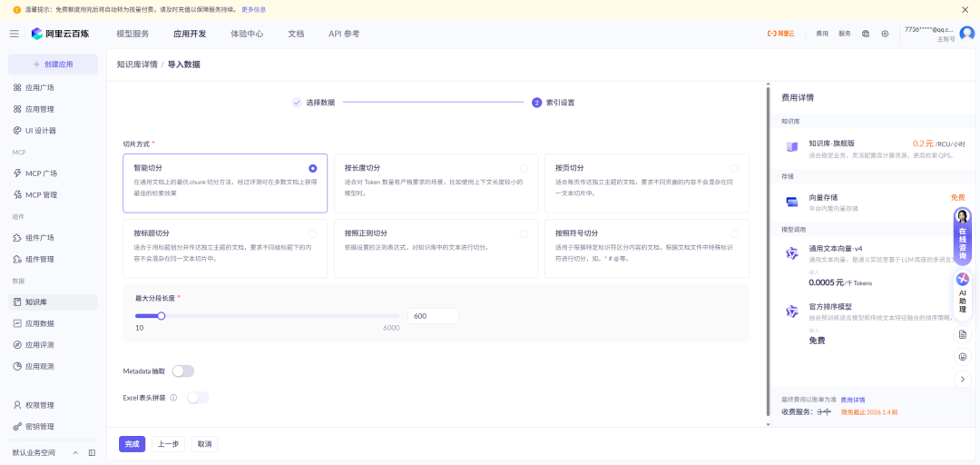Viewport: 980px width, 465px height.
Task: Enable the Excel 表头拼装 switch
Action: [x=197, y=398]
